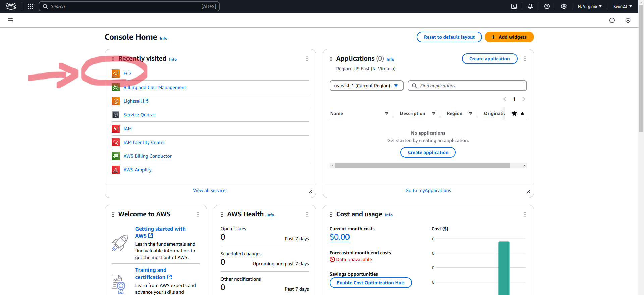The height and width of the screenshot is (295, 644).
Task: Go to previous applications page arrow
Action: (x=504, y=99)
